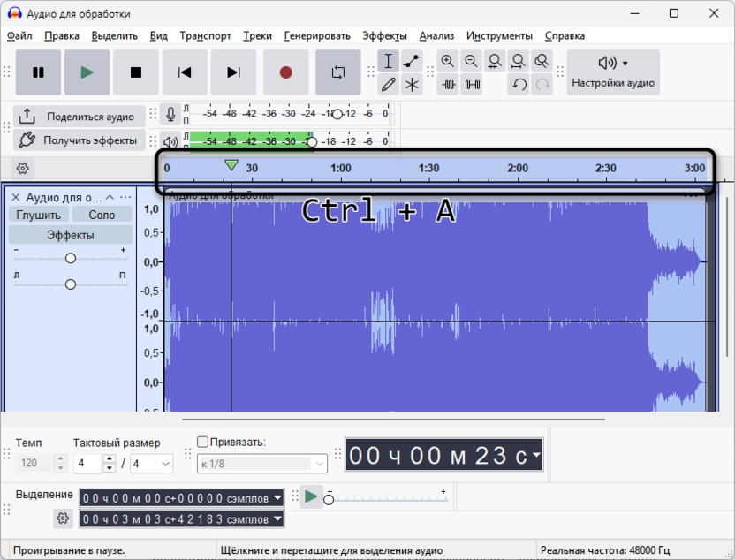The image size is (735, 560).
Task: Click the Получить эффекты button
Action: 80,140
